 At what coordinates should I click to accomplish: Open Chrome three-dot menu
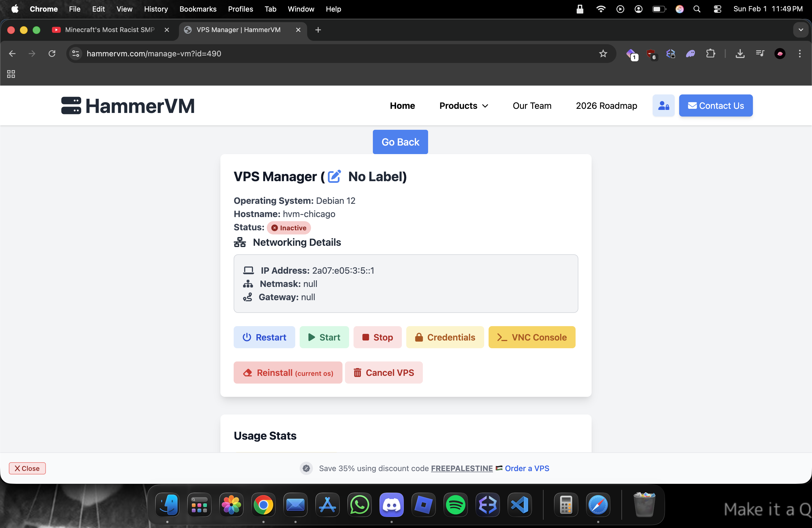point(799,54)
